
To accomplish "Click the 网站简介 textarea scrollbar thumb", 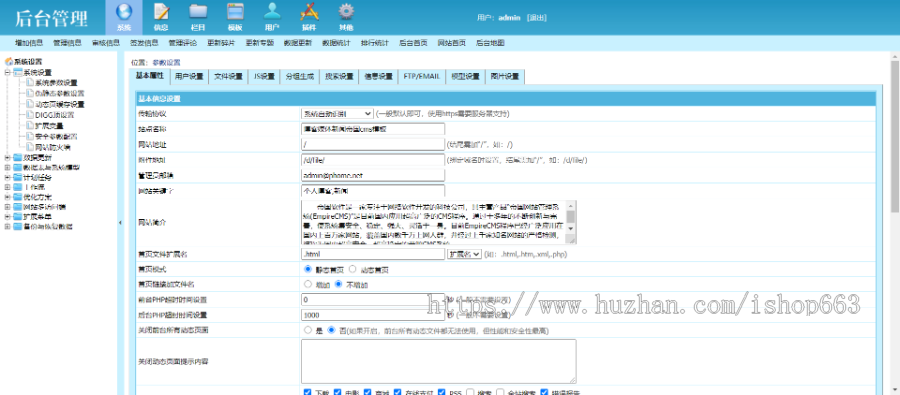I will pyautogui.click(x=571, y=216).
